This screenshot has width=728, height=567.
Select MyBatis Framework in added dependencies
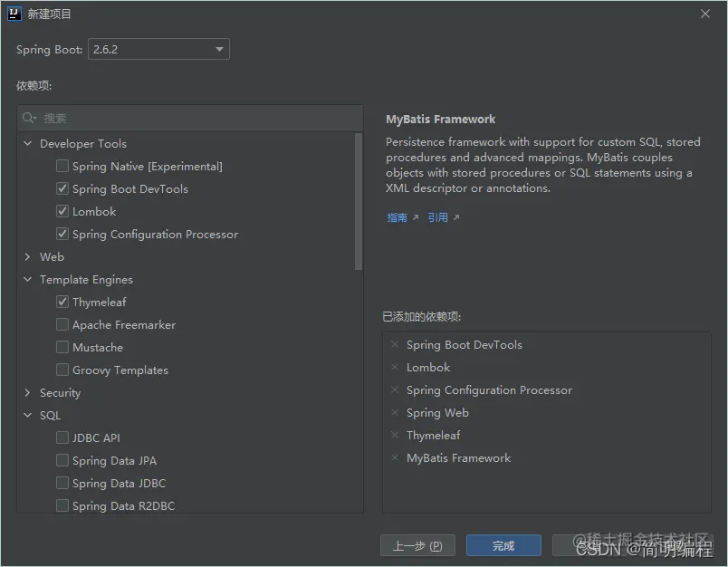pyautogui.click(x=459, y=458)
